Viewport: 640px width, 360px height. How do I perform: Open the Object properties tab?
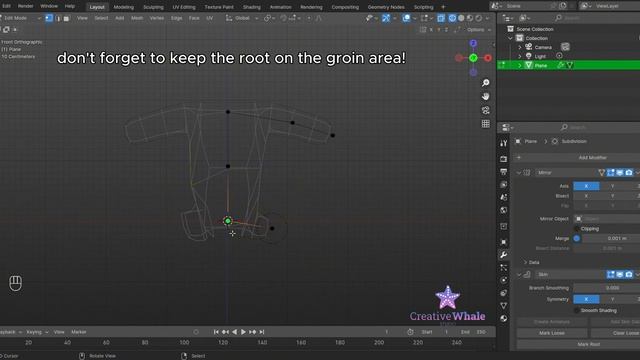click(x=504, y=242)
